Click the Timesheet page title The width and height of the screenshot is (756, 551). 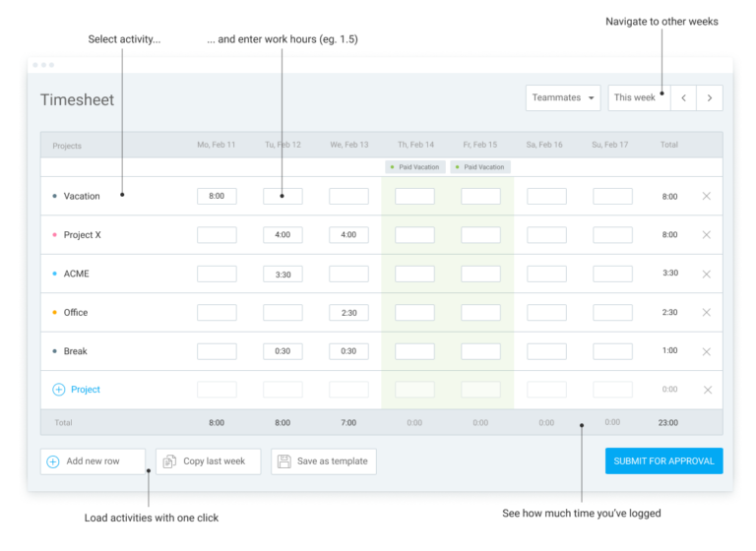point(77,99)
